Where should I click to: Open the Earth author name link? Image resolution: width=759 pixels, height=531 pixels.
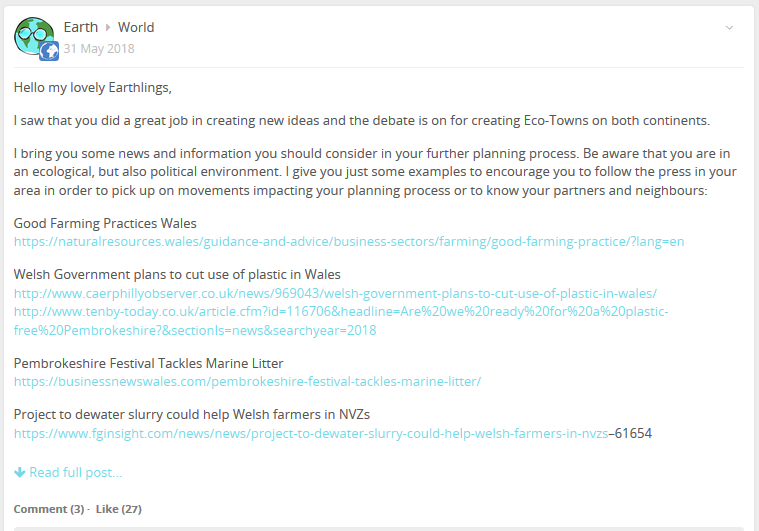pos(81,27)
